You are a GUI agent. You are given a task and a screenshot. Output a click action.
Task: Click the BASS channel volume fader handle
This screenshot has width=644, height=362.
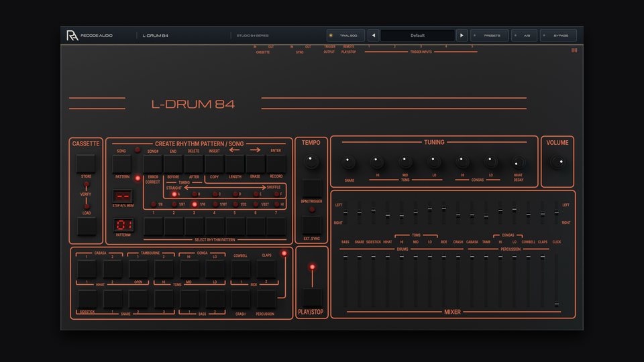tap(345, 257)
